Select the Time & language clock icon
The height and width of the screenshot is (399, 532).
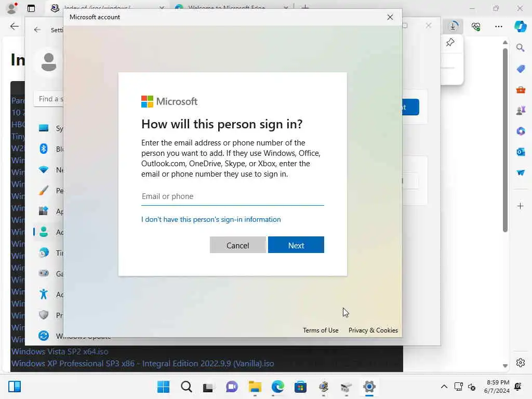(x=44, y=253)
